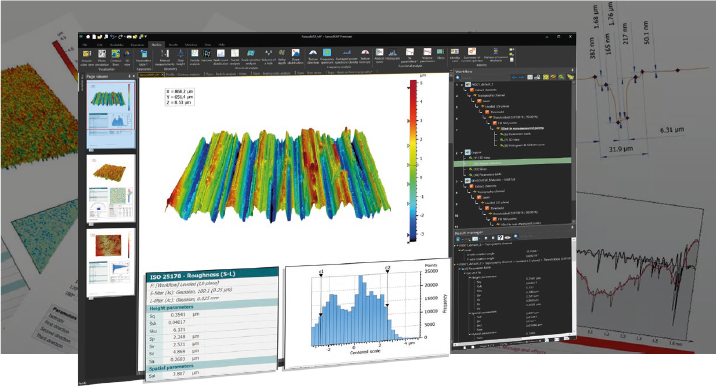The width and height of the screenshot is (716, 392).
Task: Click the Texture direction icon
Action: click(313, 53)
